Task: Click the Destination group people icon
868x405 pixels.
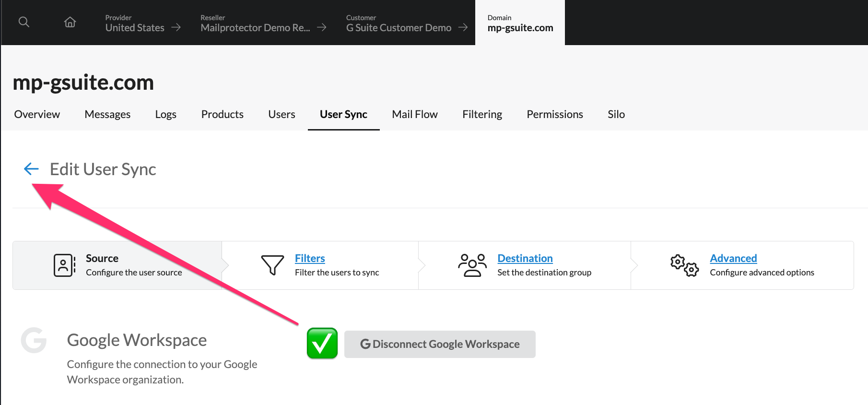Action: [472, 265]
